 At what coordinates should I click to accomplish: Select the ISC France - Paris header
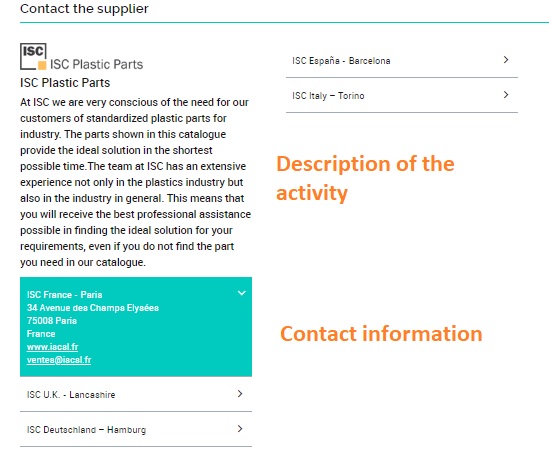(64, 295)
